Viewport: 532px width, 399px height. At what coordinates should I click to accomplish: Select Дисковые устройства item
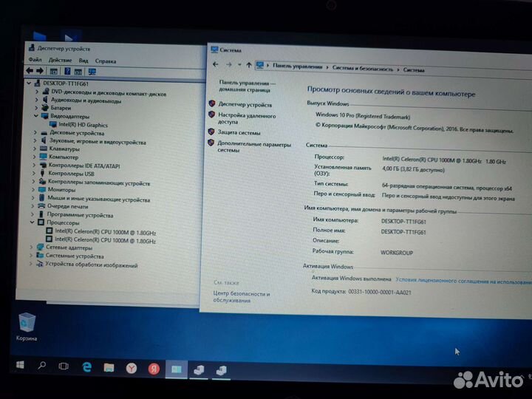point(77,133)
